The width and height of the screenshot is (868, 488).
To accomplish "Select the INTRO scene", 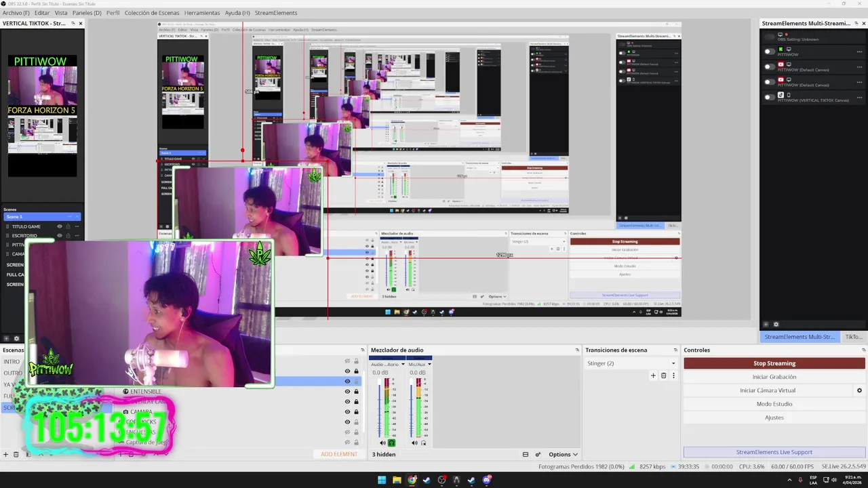I will (12, 362).
